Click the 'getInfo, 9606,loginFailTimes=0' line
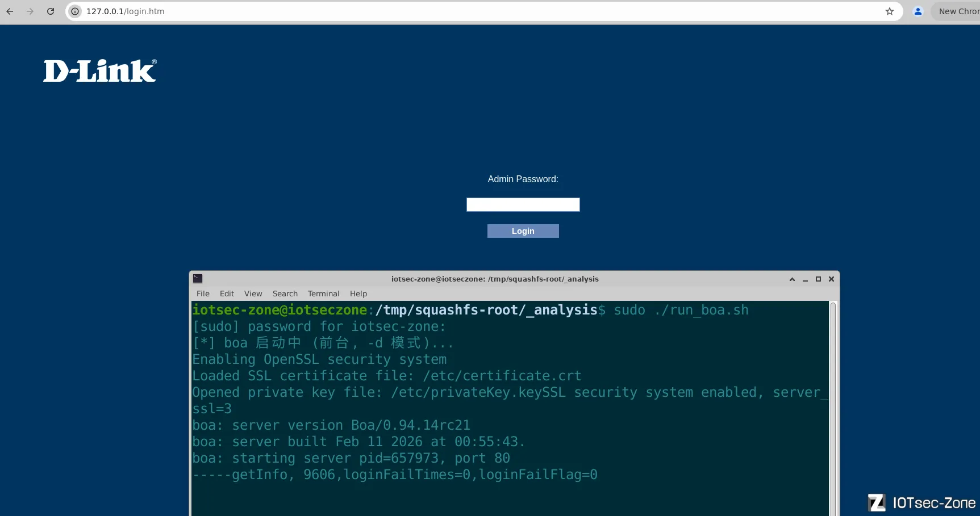The image size is (980, 516). [x=395, y=475]
